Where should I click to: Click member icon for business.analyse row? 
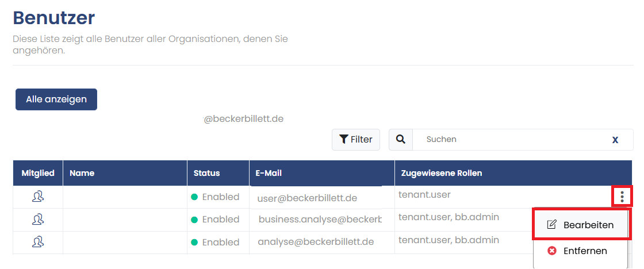point(38,219)
